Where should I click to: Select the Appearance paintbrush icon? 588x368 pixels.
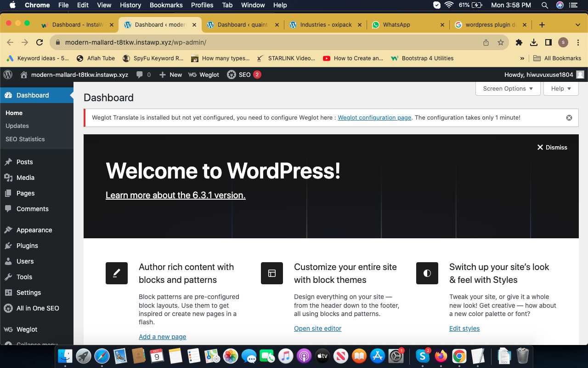click(x=9, y=230)
